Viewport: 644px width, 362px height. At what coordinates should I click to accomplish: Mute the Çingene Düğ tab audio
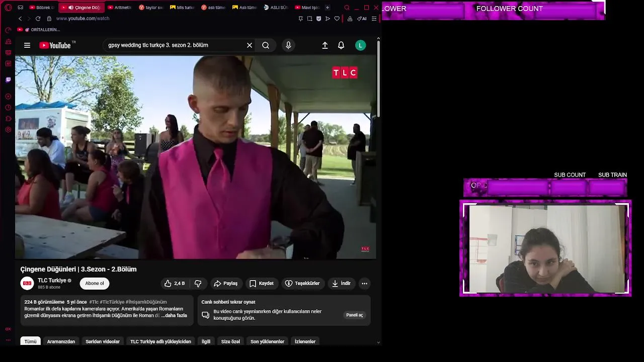[71, 8]
